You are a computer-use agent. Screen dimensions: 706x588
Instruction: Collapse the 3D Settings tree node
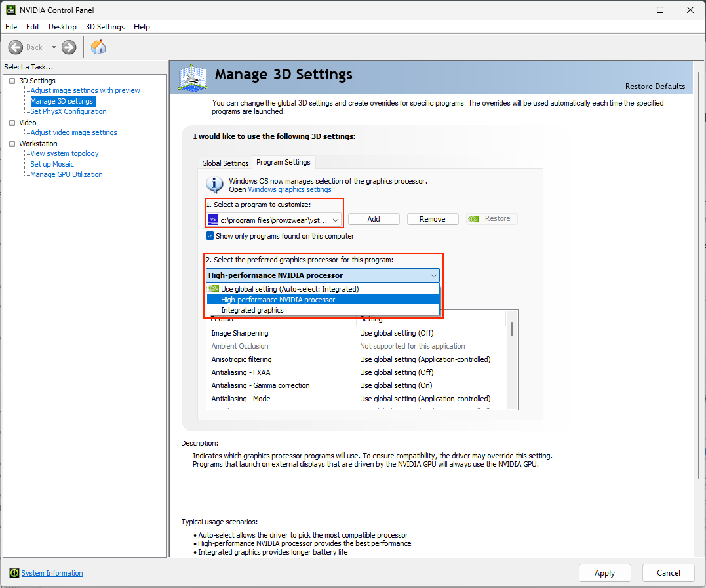12,81
